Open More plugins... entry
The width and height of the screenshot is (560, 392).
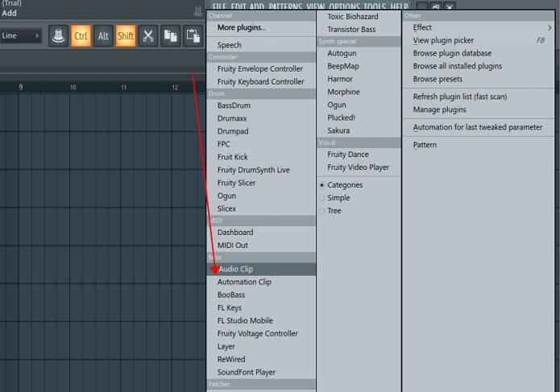[241, 27]
